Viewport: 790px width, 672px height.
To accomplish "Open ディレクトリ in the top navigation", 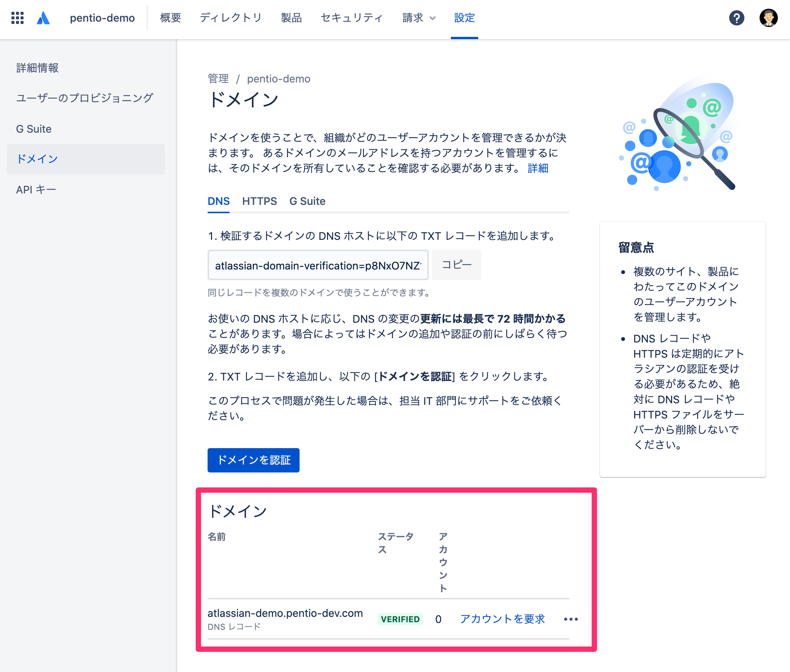I will click(x=230, y=18).
